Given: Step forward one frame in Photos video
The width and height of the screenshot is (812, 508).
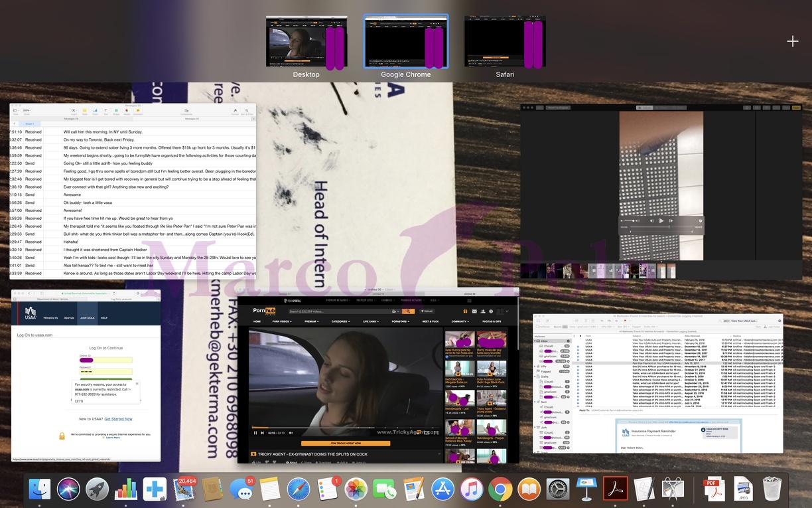Looking at the screenshot, I should [671, 220].
